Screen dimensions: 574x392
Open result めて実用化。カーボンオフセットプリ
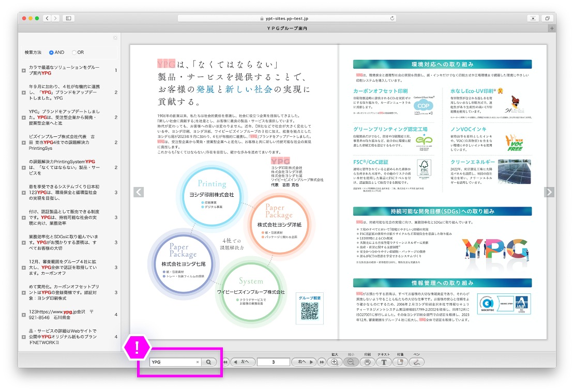pos(64,292)
